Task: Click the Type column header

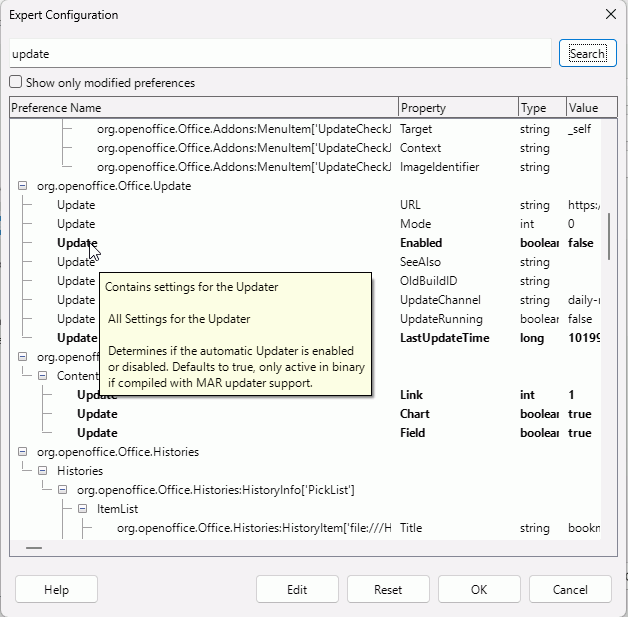Action: point(540,108)
